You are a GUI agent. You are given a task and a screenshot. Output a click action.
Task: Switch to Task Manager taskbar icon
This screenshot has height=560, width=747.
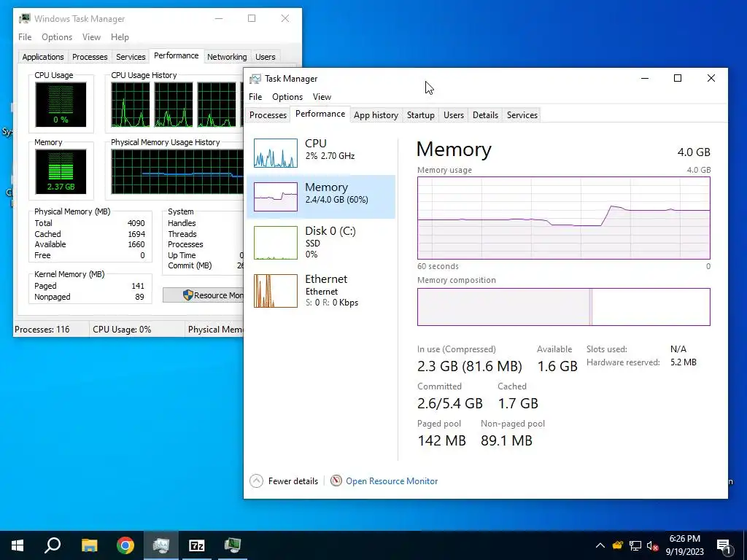161,545
